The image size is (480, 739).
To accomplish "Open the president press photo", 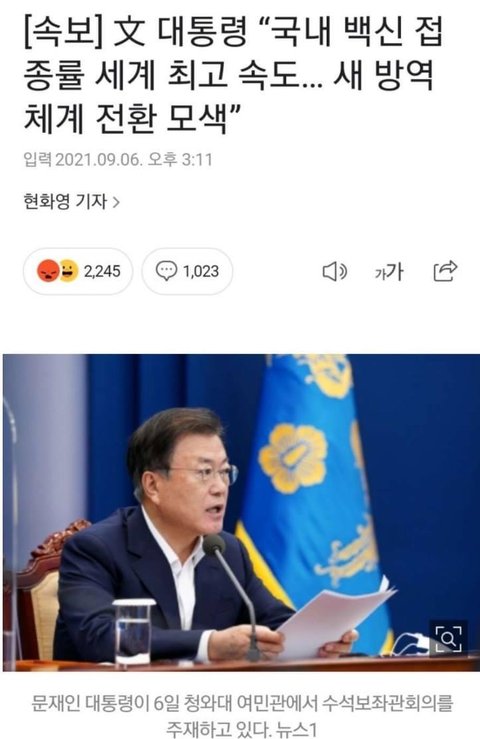I will click(241, 512).
